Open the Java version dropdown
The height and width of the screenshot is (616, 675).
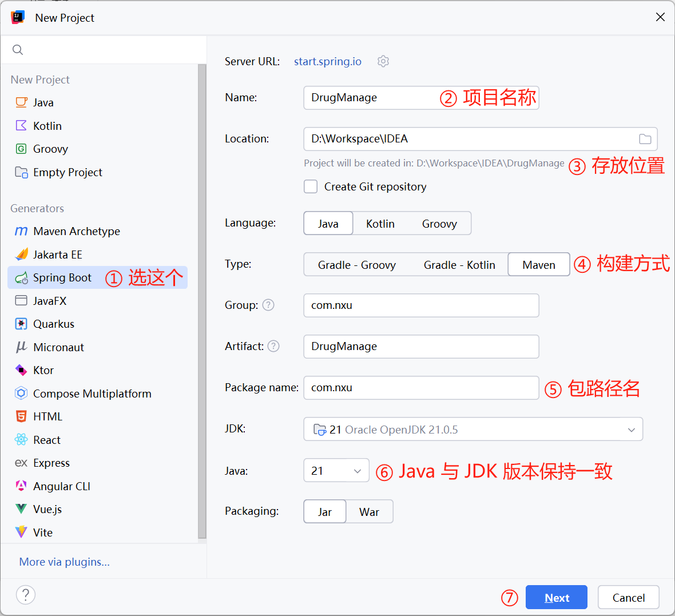click(x=336, y=471)
